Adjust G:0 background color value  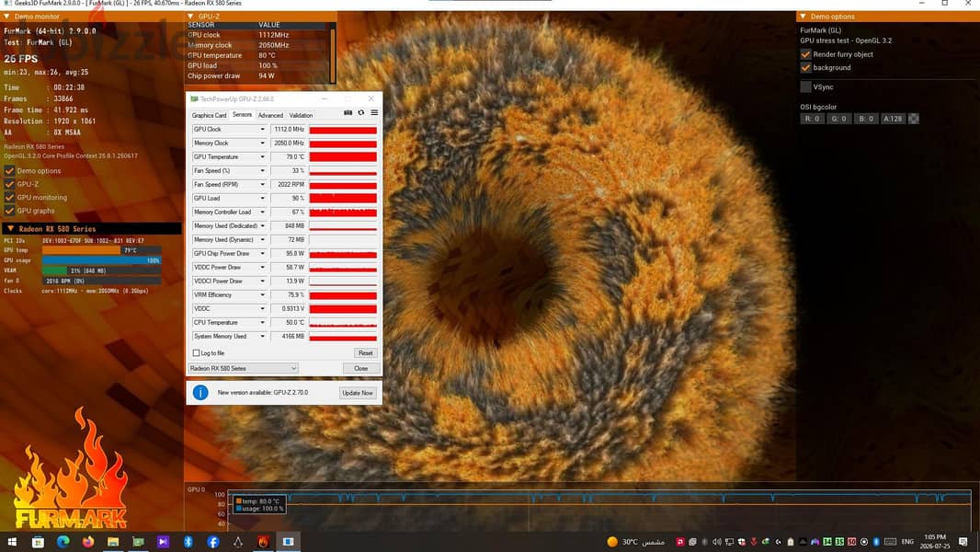pos(838,119)
